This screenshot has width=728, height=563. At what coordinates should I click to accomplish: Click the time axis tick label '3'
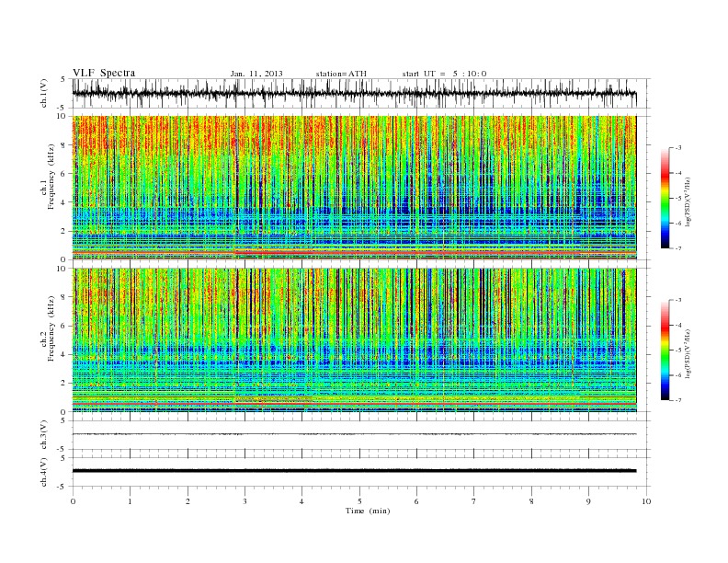click(x=245, y=501)
